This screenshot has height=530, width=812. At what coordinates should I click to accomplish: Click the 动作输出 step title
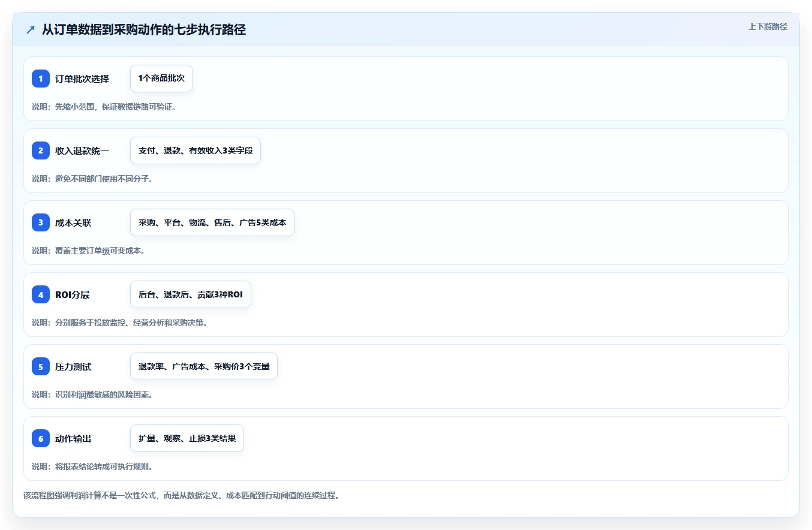73,438
